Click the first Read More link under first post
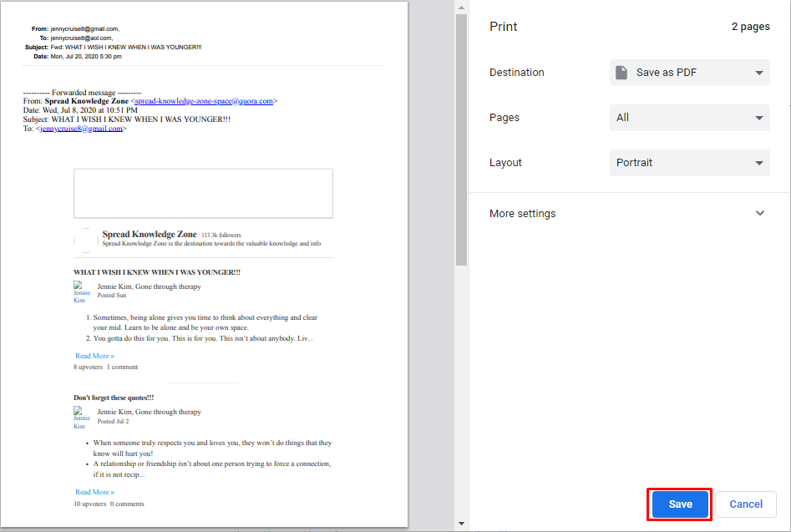This screenshot has width=791, height=532. click(95, 356)
